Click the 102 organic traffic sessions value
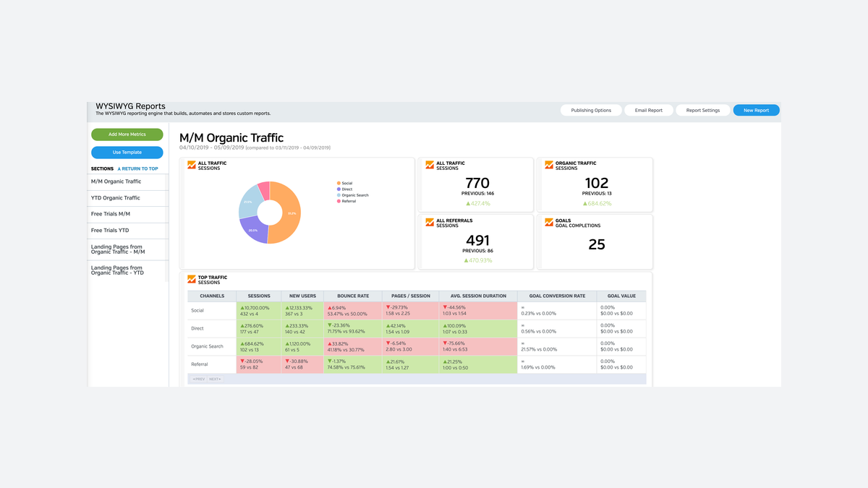The height and width of the screenshot is (488, 868). (597, 183)
